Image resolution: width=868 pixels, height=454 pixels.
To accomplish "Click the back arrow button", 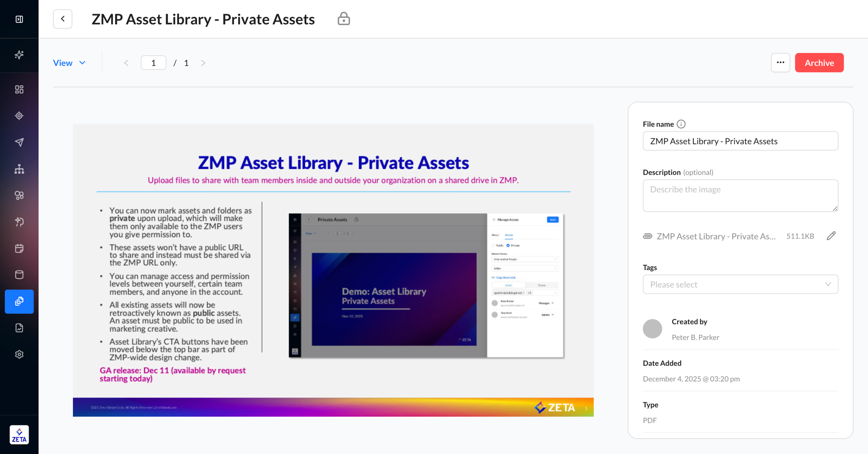I will pyautogui.click(x=63, y=19).
